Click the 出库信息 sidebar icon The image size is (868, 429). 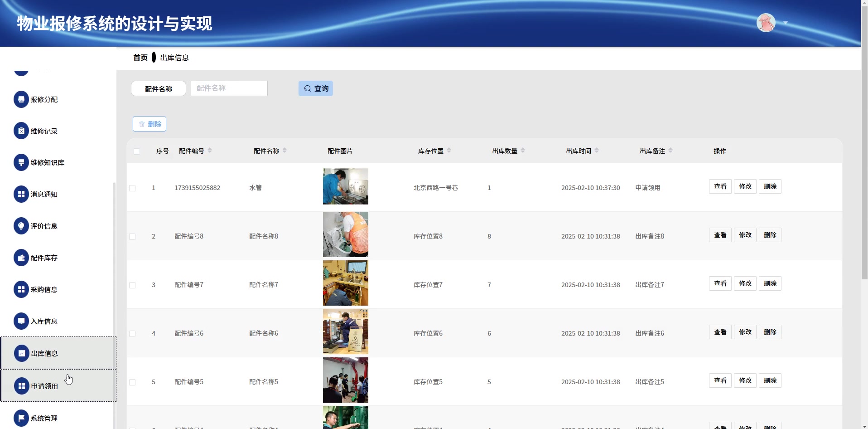(x=21, y=353)
